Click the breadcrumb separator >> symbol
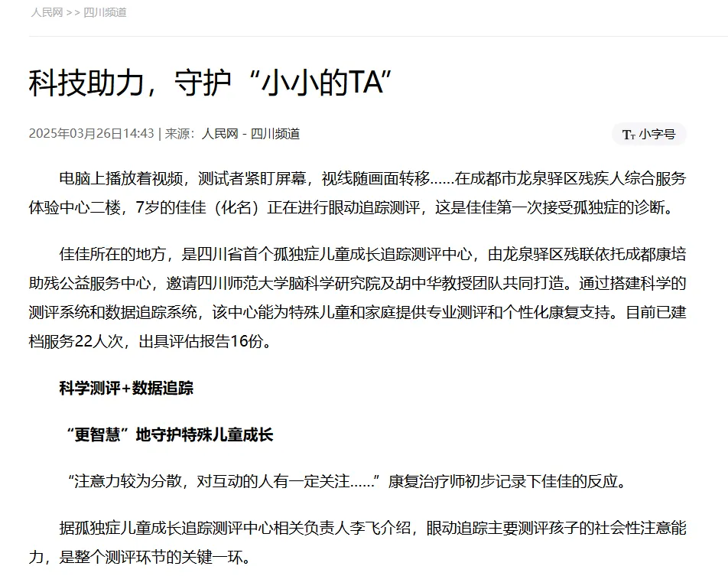Image resolution: width=728 pixels, height=576 pixels. point(73,12)
